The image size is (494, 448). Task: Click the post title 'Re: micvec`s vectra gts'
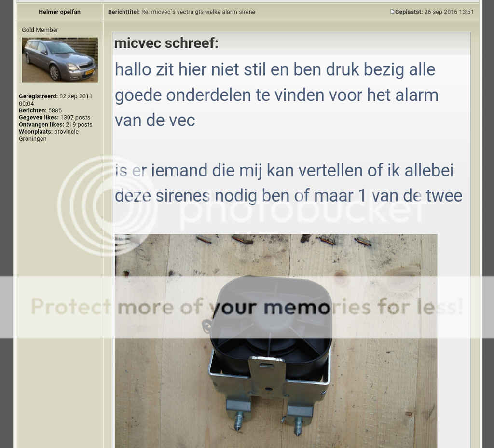[x=198, y=12]
